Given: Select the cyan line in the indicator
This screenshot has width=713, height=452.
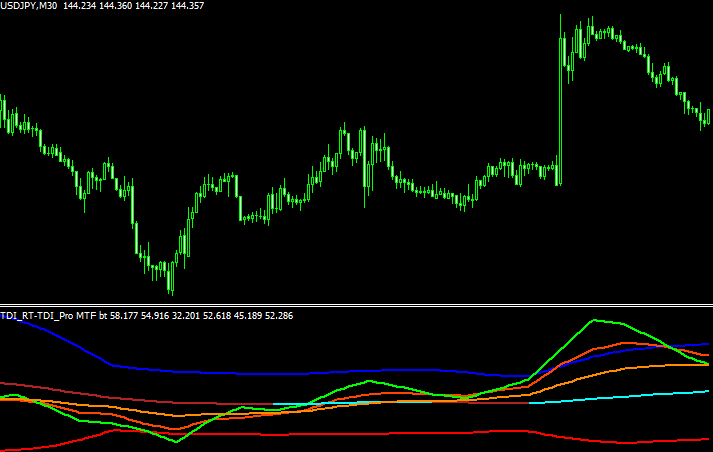Looking at the screenshot, I should pyautogui.click(x=618, y=397).
